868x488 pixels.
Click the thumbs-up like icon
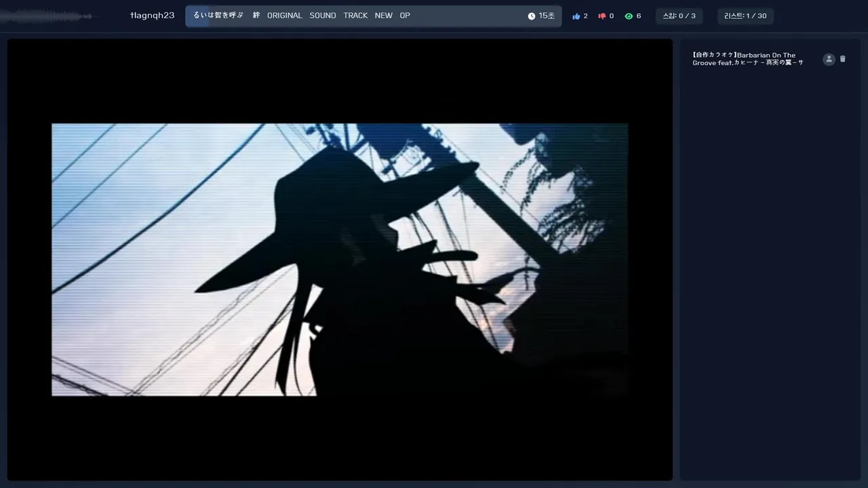(x=576, y=16)
